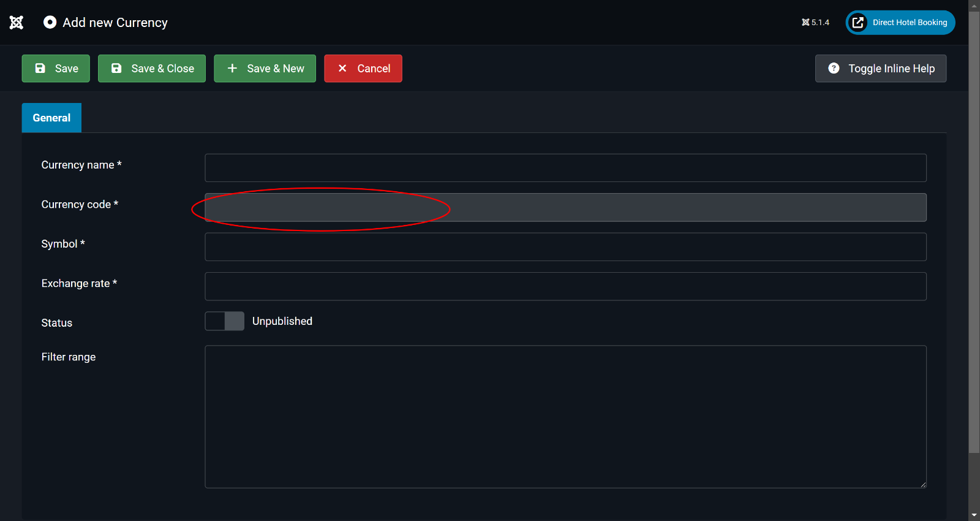The image size is (980, 521).
Task: Toggle Inline Help with the question mark button
Action: click(x=880, y=69)
